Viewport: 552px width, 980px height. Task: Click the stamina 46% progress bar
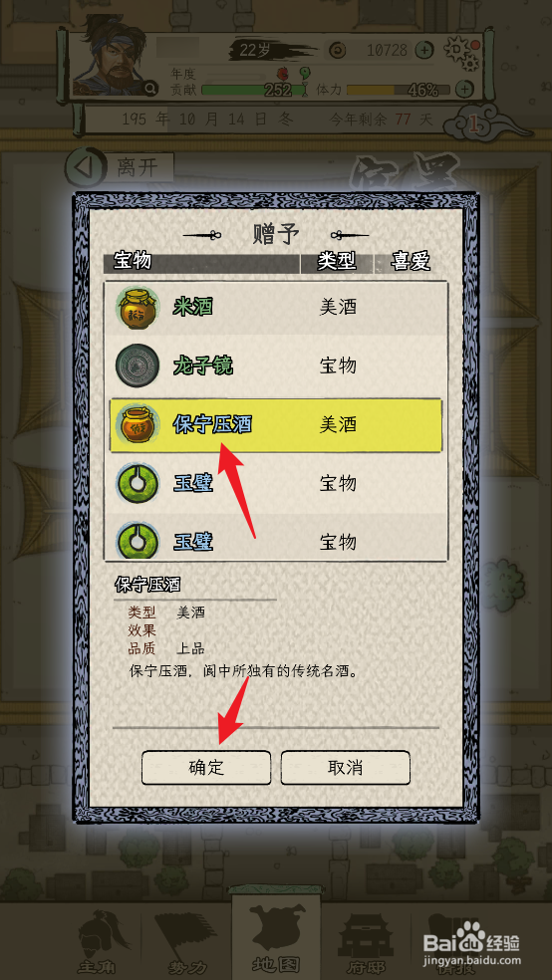399,90
